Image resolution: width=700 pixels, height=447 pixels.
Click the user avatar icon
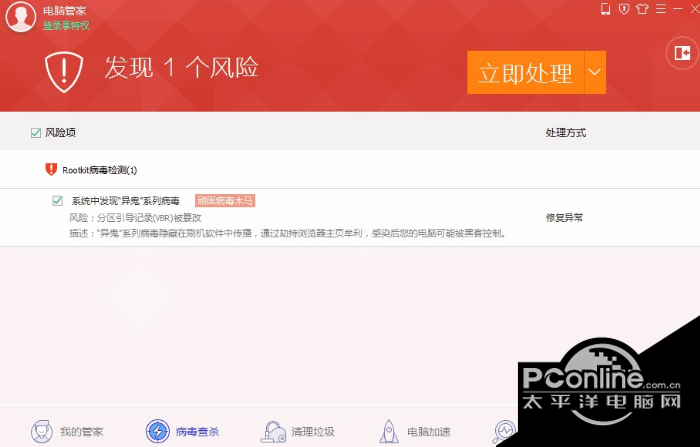pos(21,17)
